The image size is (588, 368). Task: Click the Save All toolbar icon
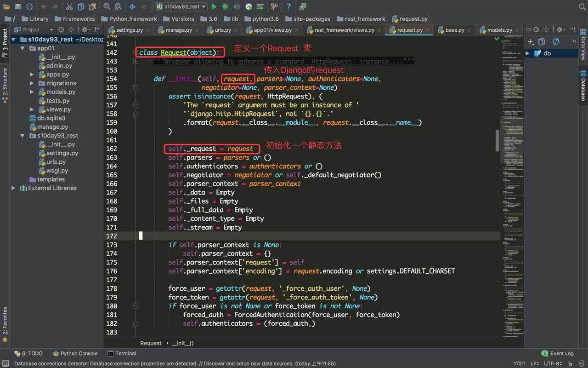(18, 6)
